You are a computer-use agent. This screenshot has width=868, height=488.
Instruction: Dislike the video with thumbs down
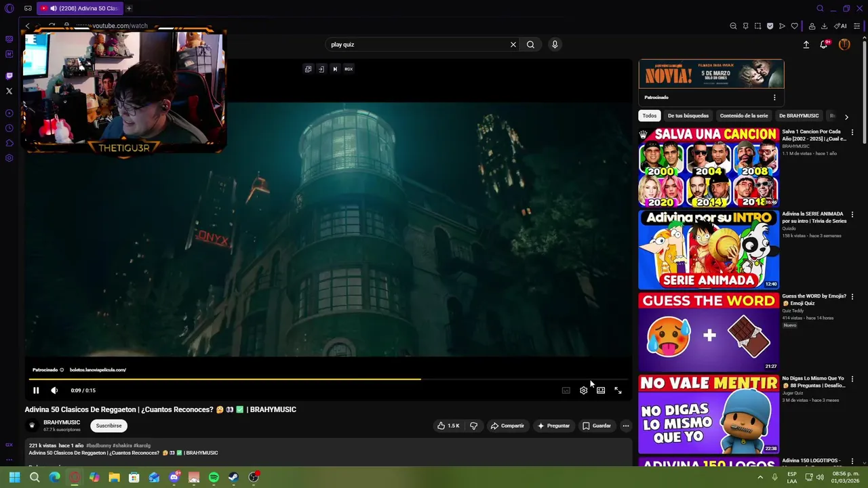pyautogui.click(x=473, y=426)
